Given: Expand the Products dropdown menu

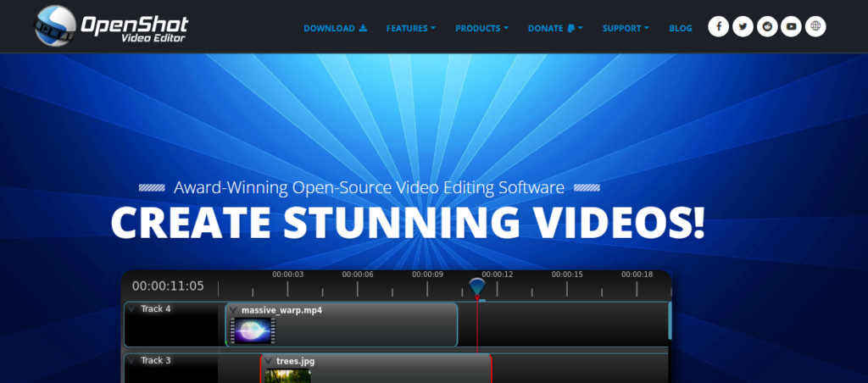Looking at the screenshot, I should pyautogui.click(x=481, y=28).
